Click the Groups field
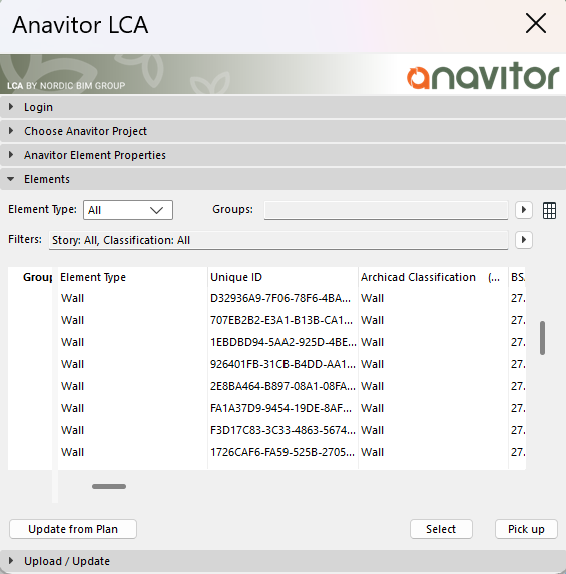The width and height of the screenshot is (566, 574). click(x=386, y=210)
